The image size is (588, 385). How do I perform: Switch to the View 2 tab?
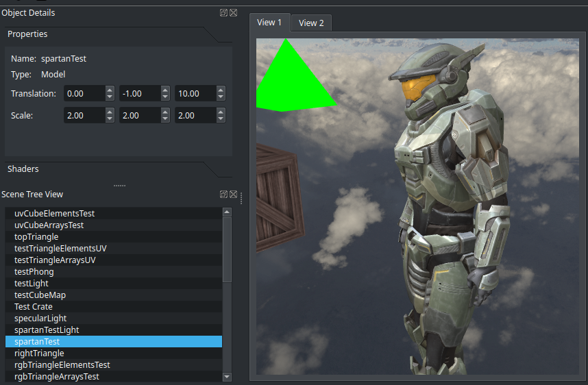[311, 23]
